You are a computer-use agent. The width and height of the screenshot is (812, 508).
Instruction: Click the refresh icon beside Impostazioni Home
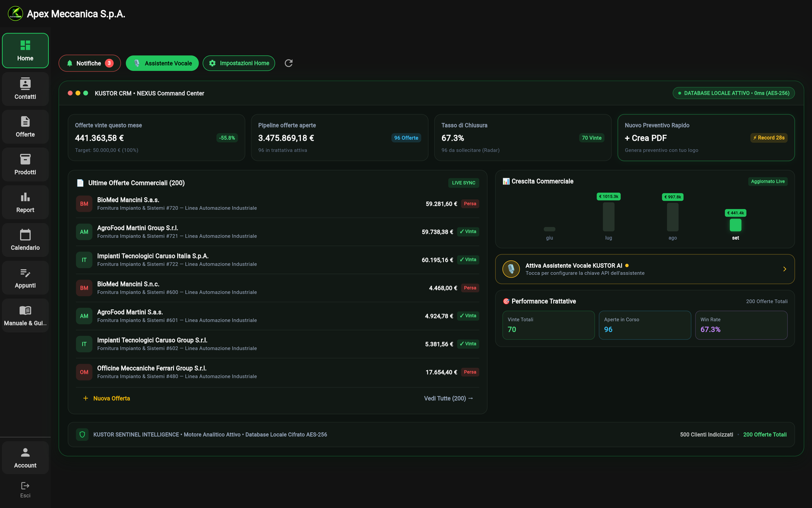click(x=288, y=63)
